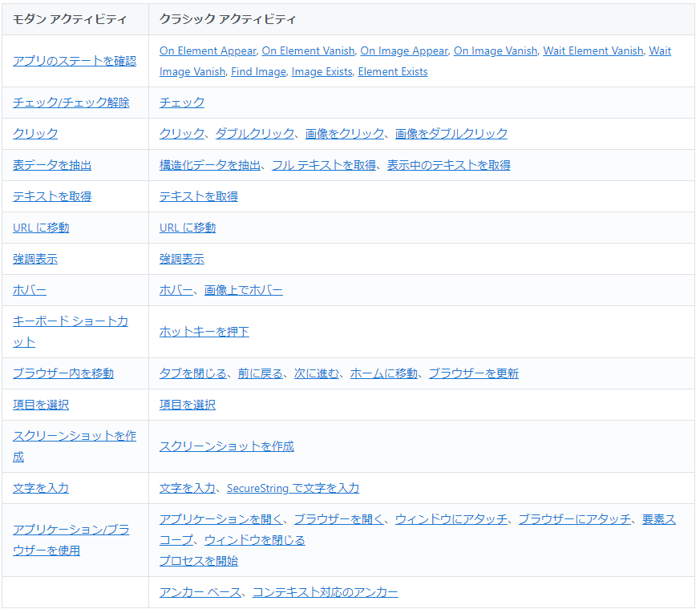Viewport: 700px width, 613px height.
Task: Open the classic column クリック link
Action: click(x=182, y=134)
